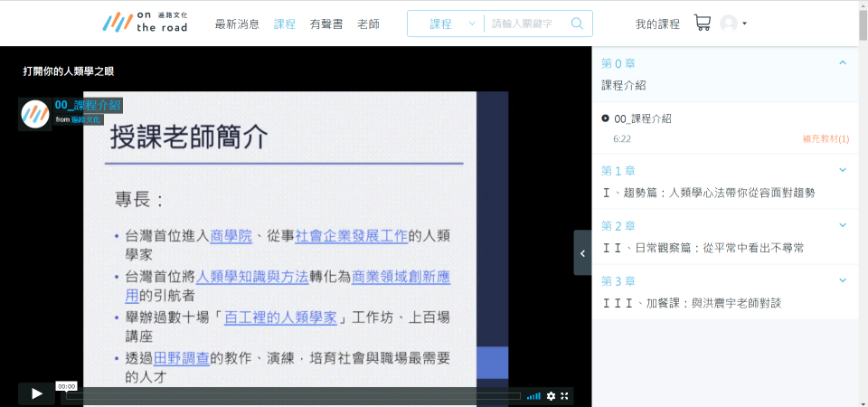Click 加餐課 chapter title text
868x407 pixels.
pyautogui.click(x=692, y=304)
